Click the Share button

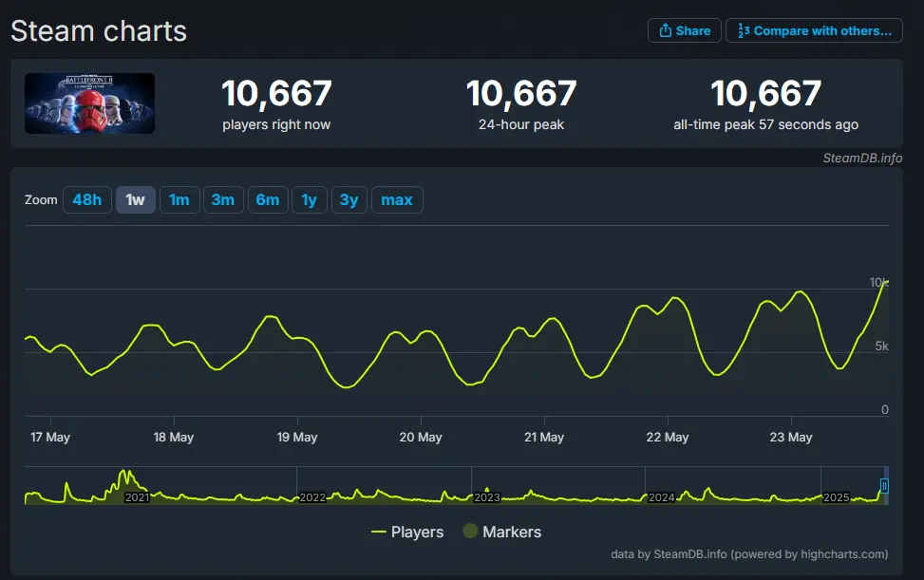(684, 30)
